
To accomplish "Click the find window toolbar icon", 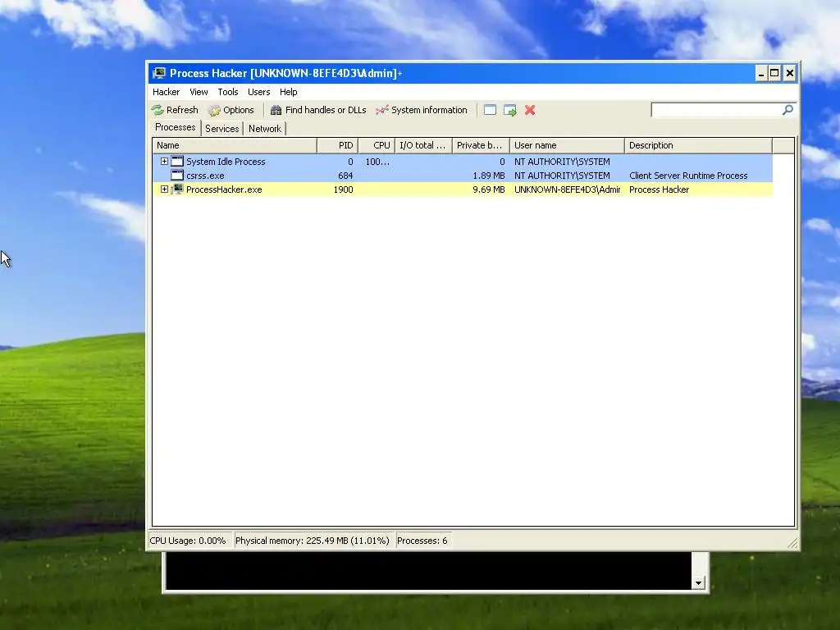I will (x=490, y=110).
